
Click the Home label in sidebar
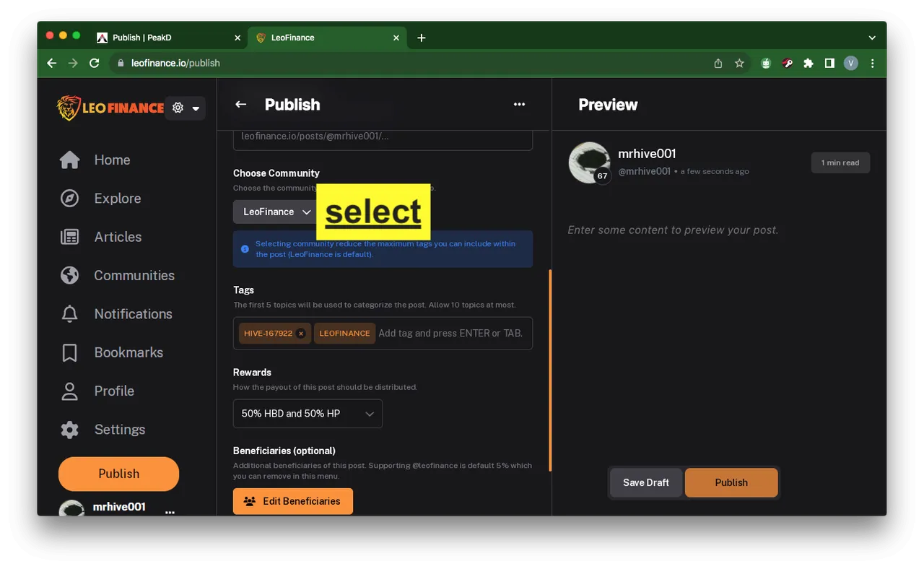coord(112,160)
